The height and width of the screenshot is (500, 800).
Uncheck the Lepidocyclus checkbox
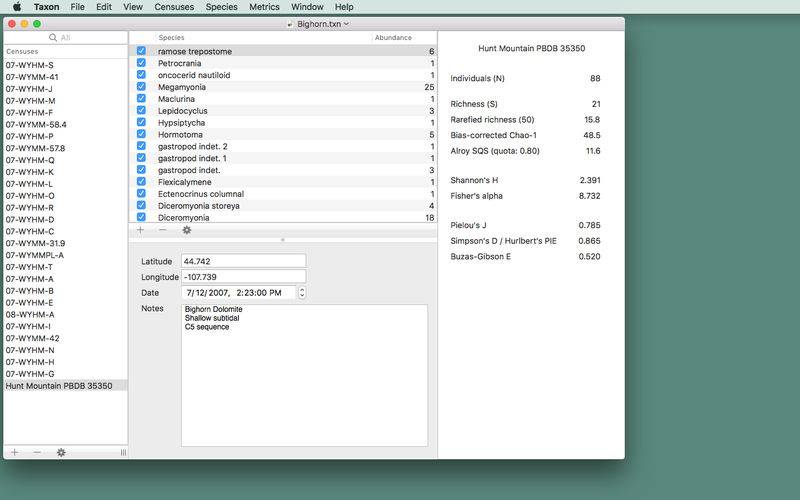(x=141, y=110)
